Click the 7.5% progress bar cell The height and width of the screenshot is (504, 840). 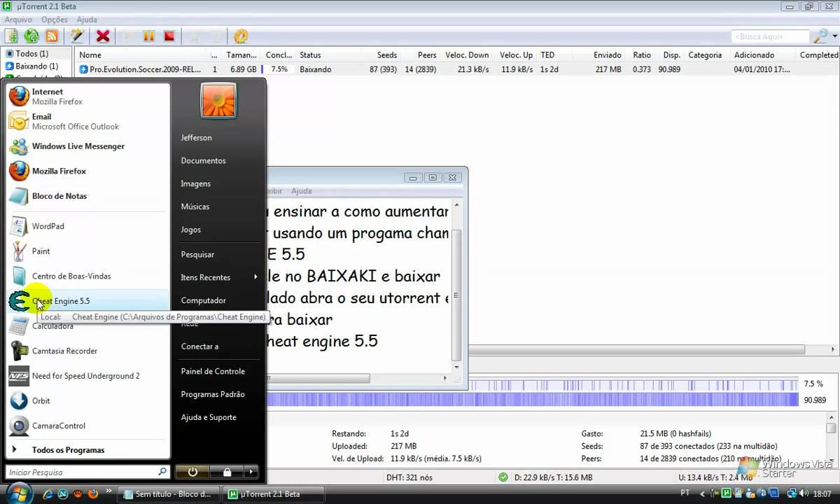coord(279,69)
